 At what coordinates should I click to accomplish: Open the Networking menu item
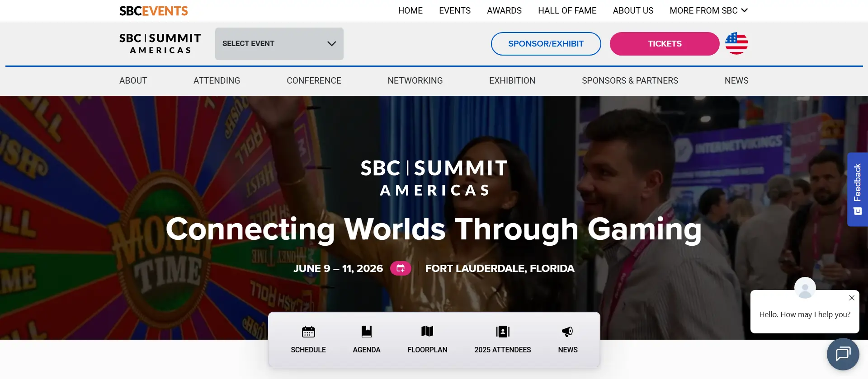tap(415, 80)
